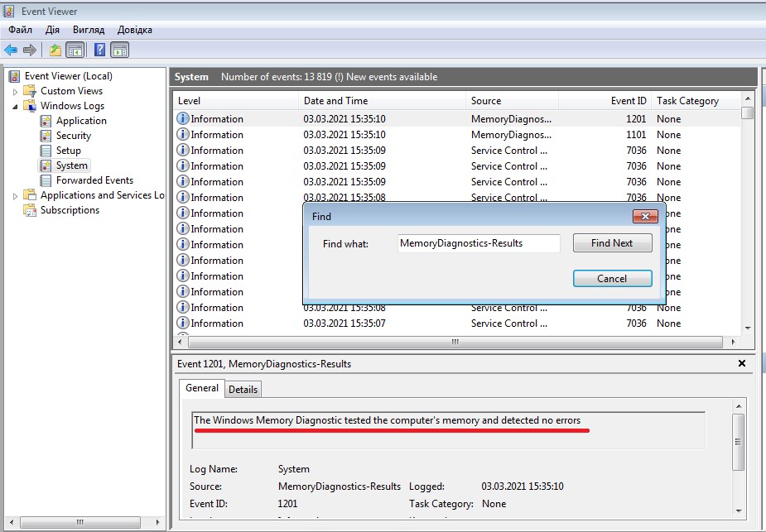This screenshot has width=766, height=532.
Task: Click the Back arrow toolbar icon
Action: (11, 50)
